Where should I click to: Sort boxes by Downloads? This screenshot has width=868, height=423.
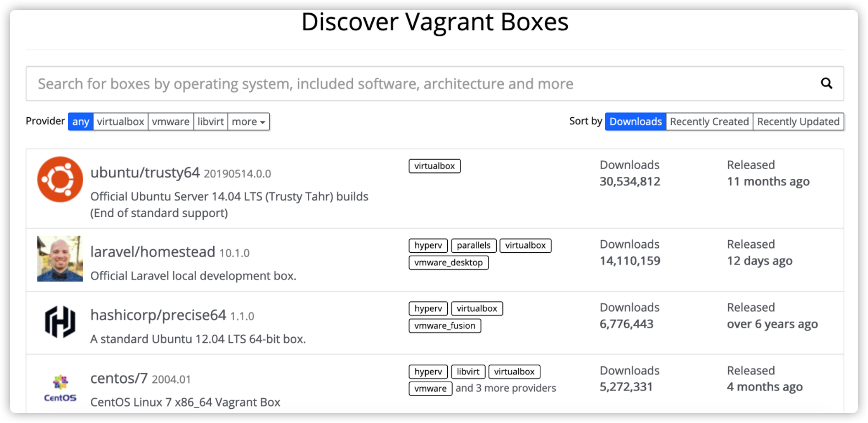click(636, 122)
